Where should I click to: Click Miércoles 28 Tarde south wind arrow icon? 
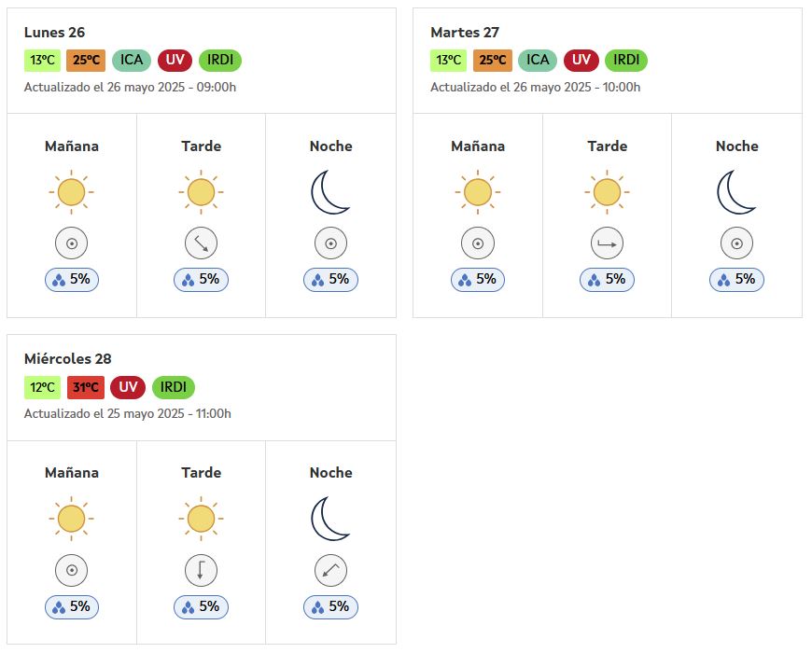point(201,570)
